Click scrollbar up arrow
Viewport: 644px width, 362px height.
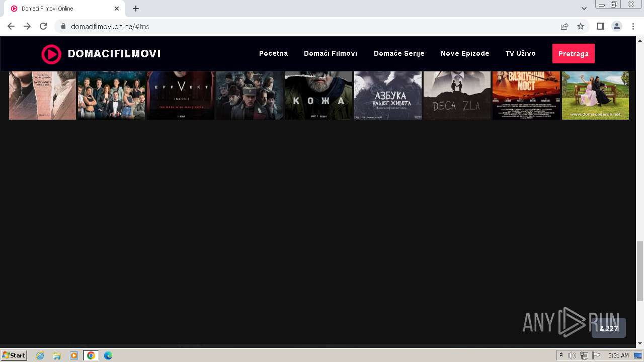[x=639, y=41]
